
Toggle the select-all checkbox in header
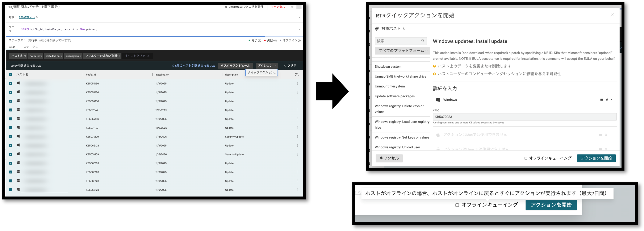(x=11, y=75)
